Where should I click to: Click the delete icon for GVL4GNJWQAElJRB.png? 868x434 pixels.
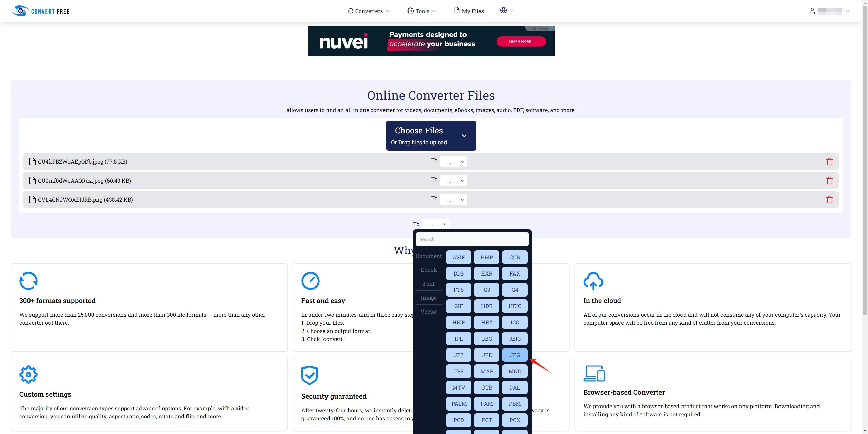point(829,200)
